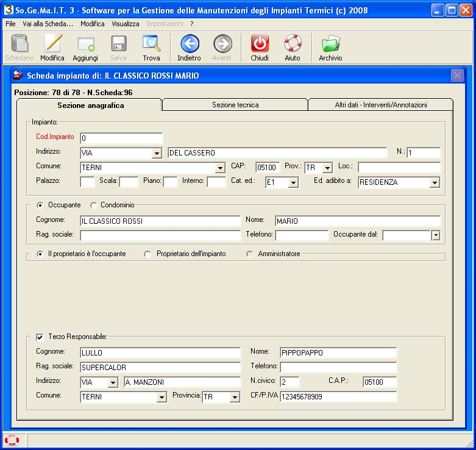Open the Occupante dal date dropdown
Screen dimensions: 476x450
[436, 235]
